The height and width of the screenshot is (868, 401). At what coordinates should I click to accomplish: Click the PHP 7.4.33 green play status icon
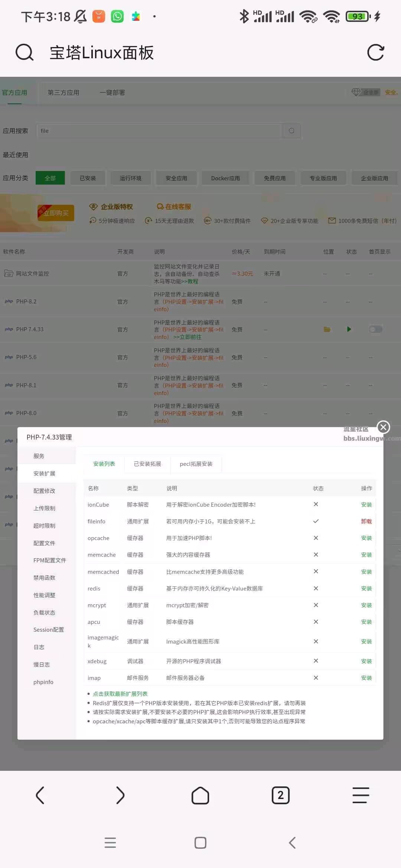349,329
